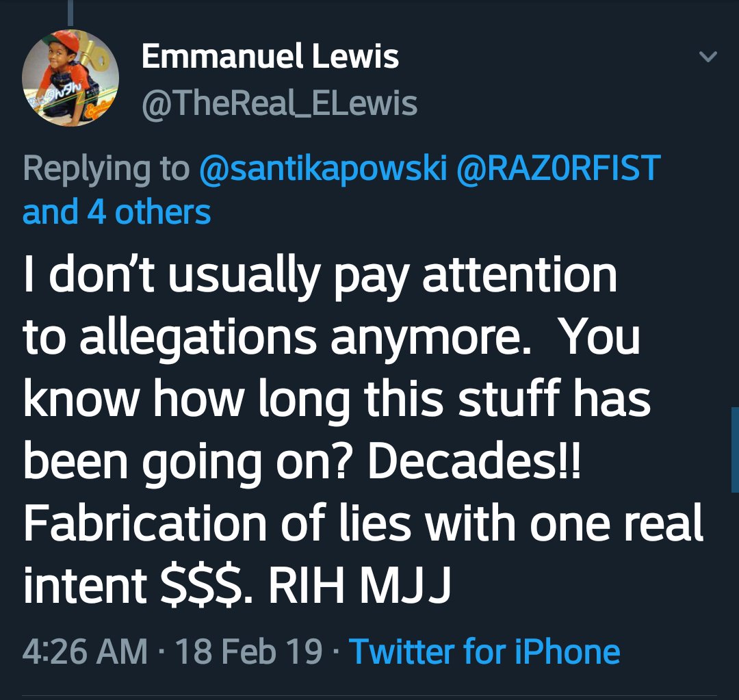Click the 4:26 AM timestamp
Screen dimensions: 739x700
point(85,651)
